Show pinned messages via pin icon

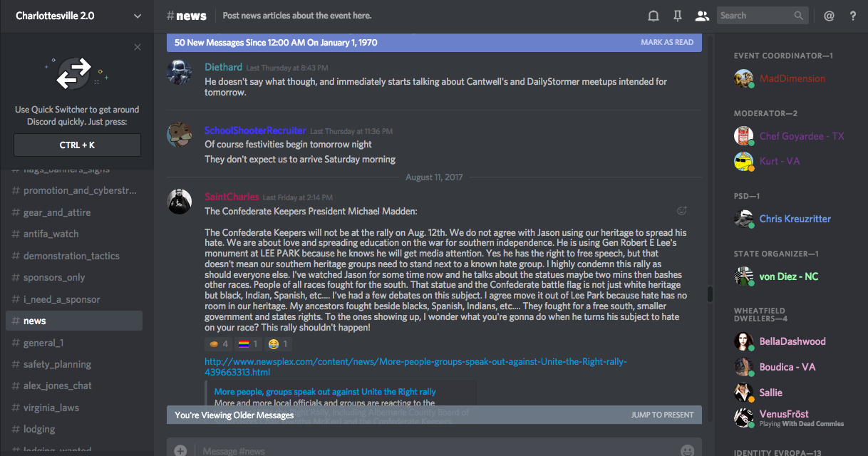677,16
